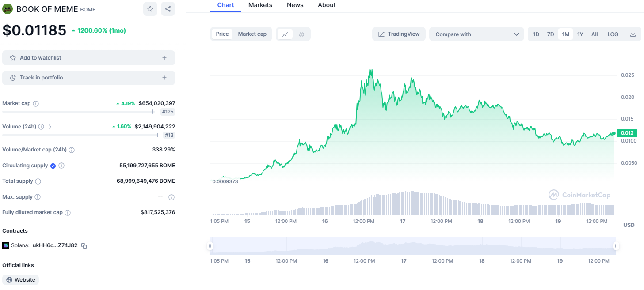The height and width of the screenshot is (290, 644).
Task: Click the star favorite icon
Action: pos(150,9)
